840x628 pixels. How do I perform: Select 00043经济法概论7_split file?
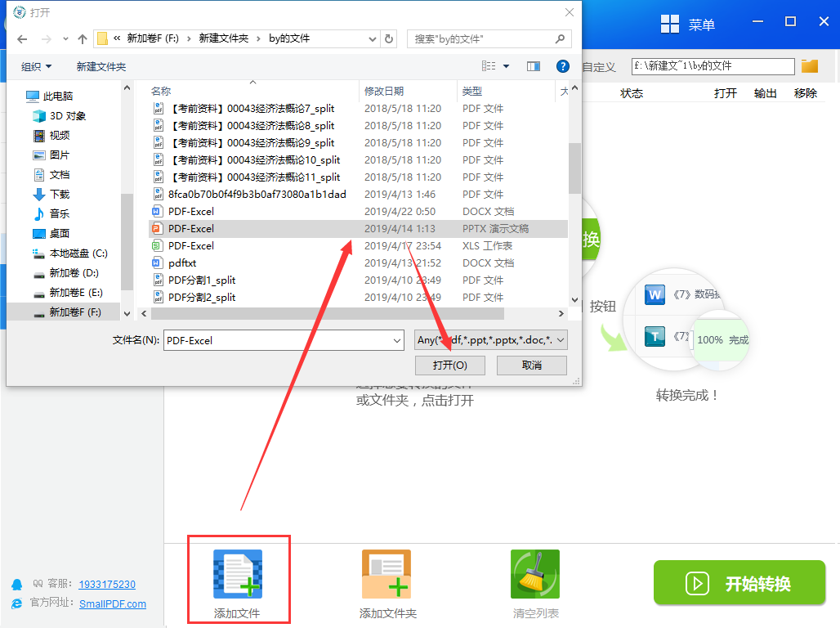coord(357,108)
